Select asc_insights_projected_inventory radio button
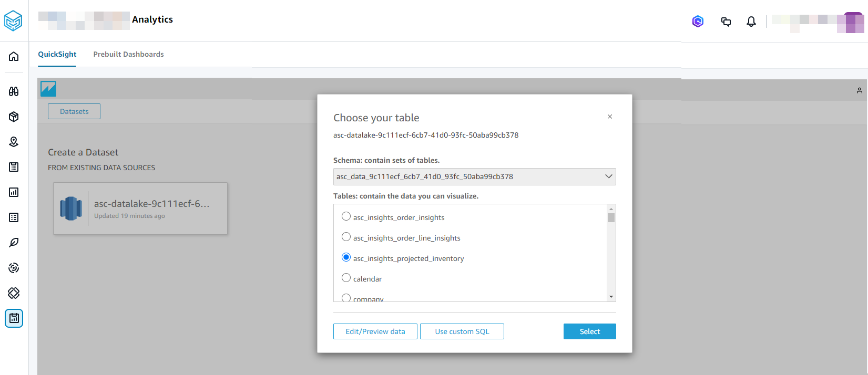This screenshot has width=868, height=375. [346, 257]
